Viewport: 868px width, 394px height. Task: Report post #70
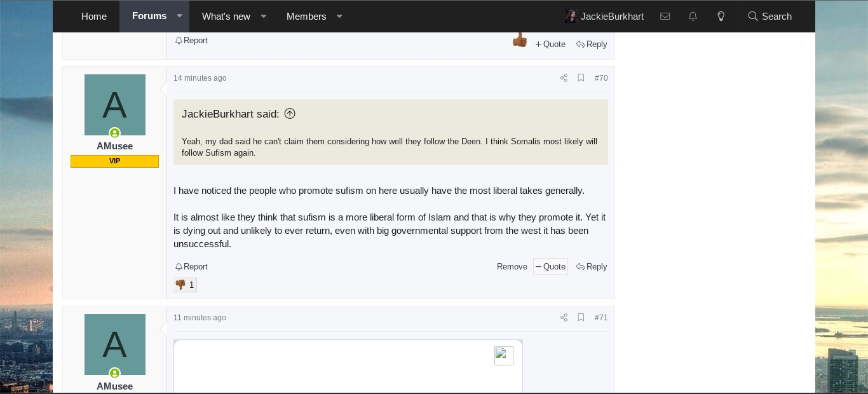point(191,267)
